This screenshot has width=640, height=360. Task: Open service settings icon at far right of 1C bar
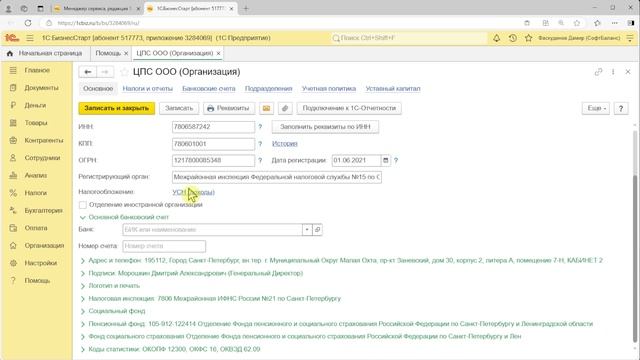point(630,38)
